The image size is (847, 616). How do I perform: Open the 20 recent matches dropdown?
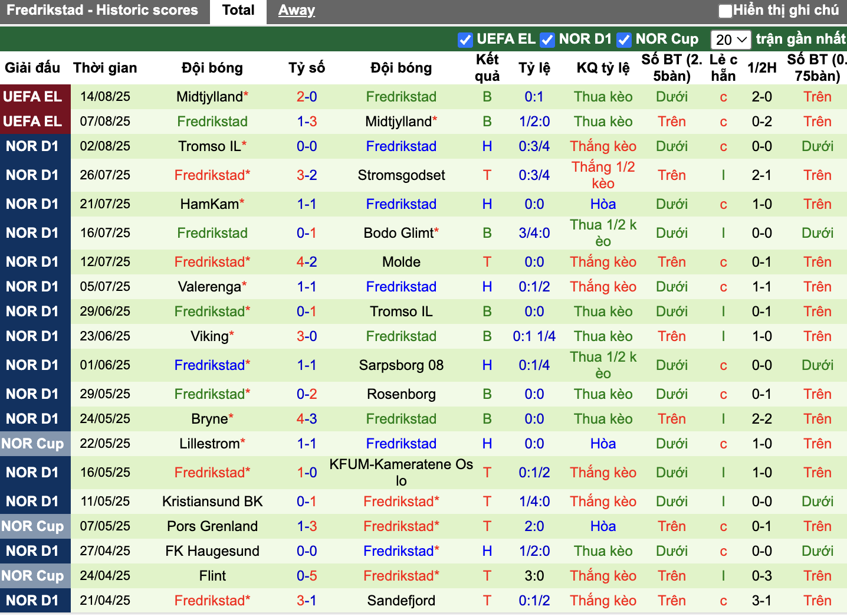[x=731, y=40]
